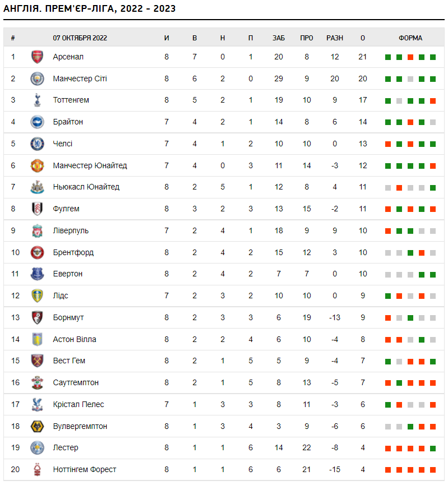Click the ФОРМА column header

410,38
